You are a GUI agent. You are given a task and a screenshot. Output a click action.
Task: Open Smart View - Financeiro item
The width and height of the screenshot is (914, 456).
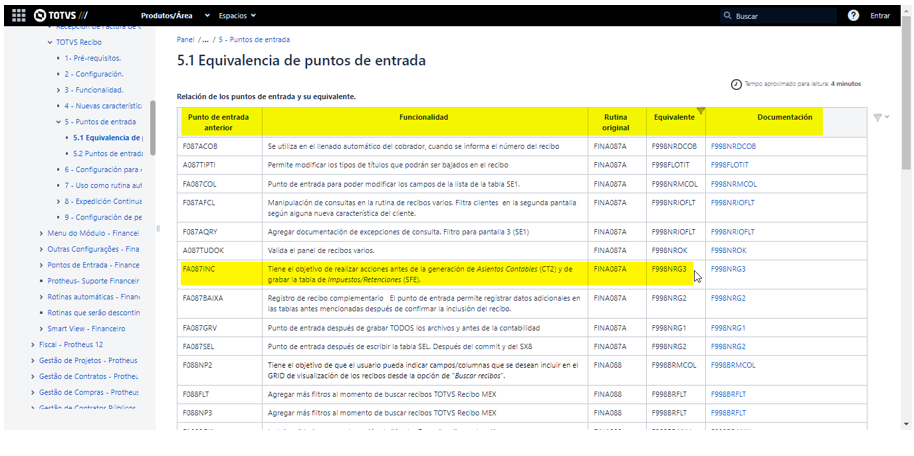click(86, 329)
